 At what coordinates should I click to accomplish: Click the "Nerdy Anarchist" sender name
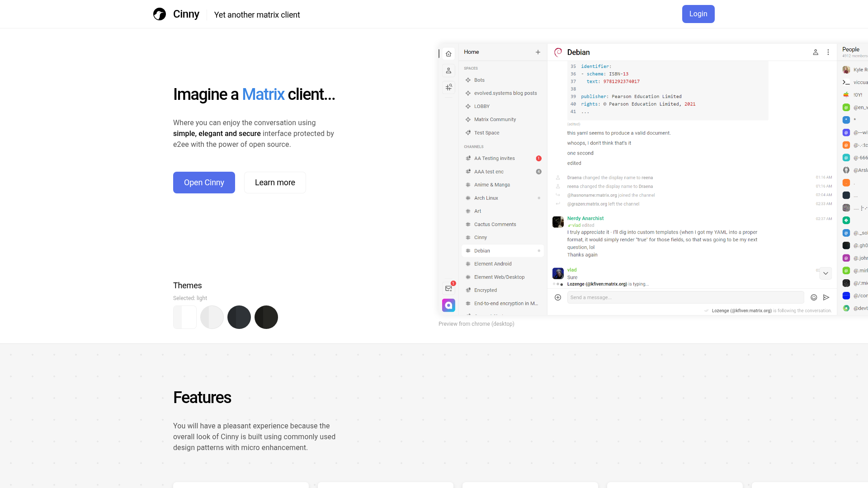585,218
